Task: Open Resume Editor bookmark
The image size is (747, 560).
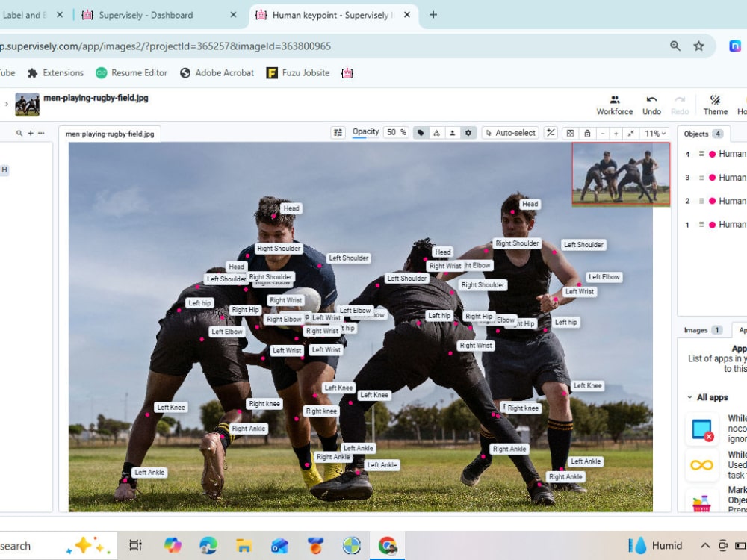Action: (x=131, y=73)
